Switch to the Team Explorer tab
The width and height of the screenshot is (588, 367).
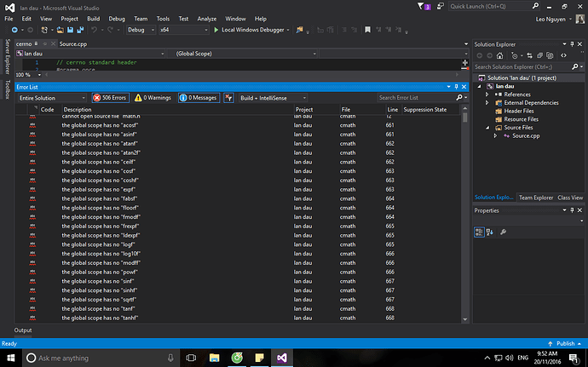coord(537,197)
